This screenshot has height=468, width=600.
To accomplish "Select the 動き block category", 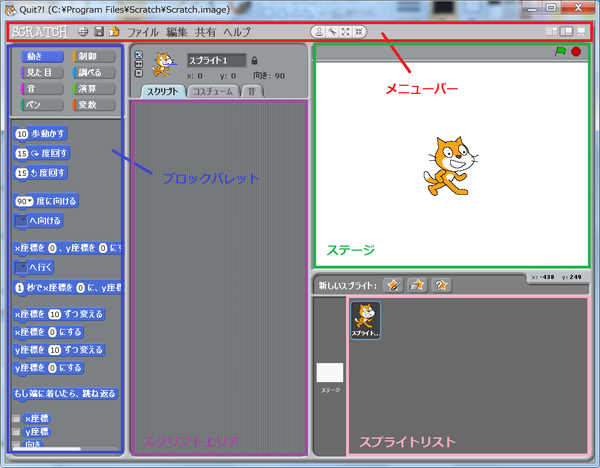I will [42, 56].
